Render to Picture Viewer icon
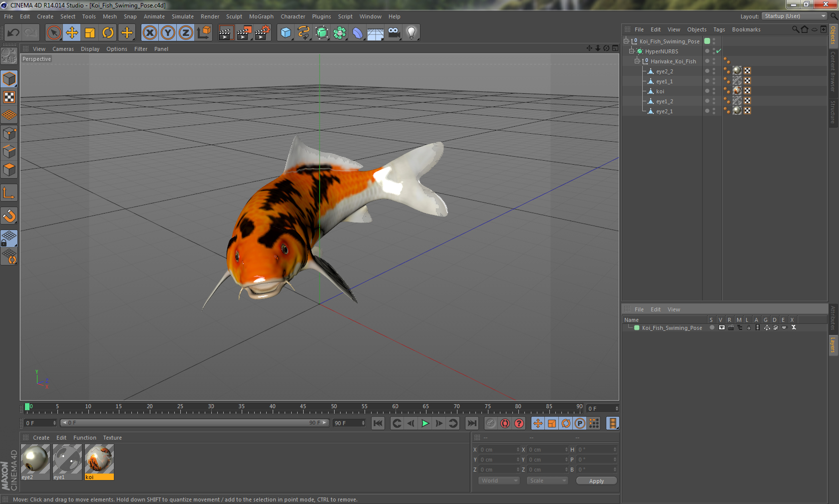Screen dimensions: 839x504 [244, 33]
